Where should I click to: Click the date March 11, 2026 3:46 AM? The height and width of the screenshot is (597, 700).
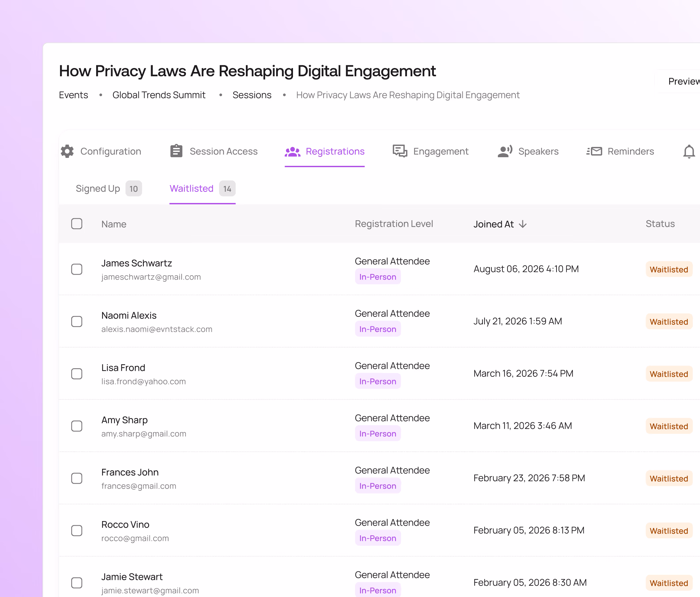click(523, 426)
